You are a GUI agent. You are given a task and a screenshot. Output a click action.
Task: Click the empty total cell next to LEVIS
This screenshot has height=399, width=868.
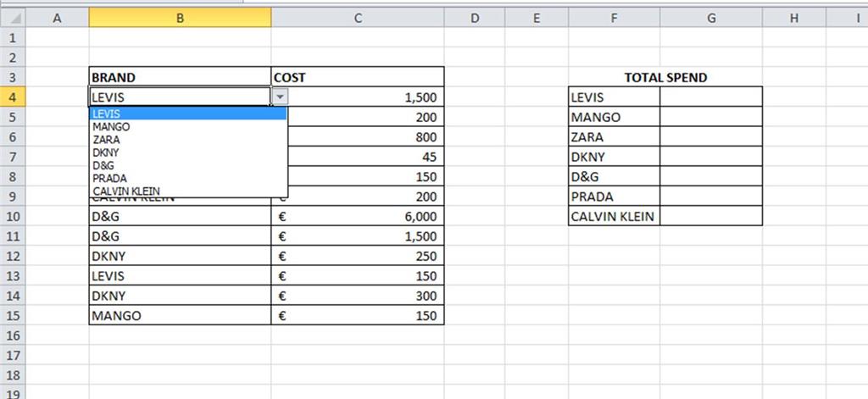point(711,97)
